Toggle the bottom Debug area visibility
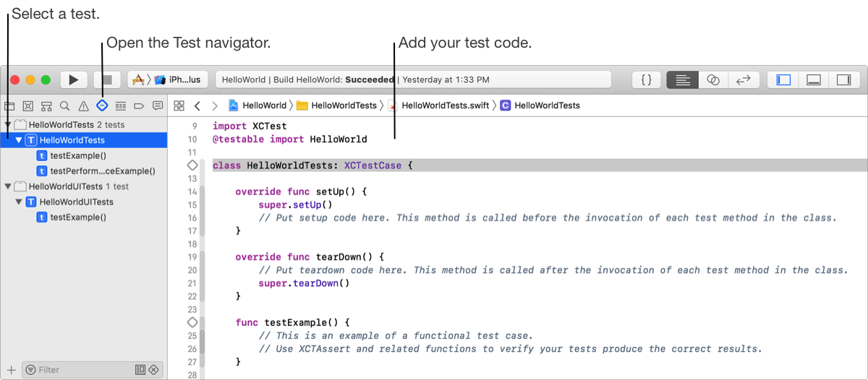 (x=813, y=79)
